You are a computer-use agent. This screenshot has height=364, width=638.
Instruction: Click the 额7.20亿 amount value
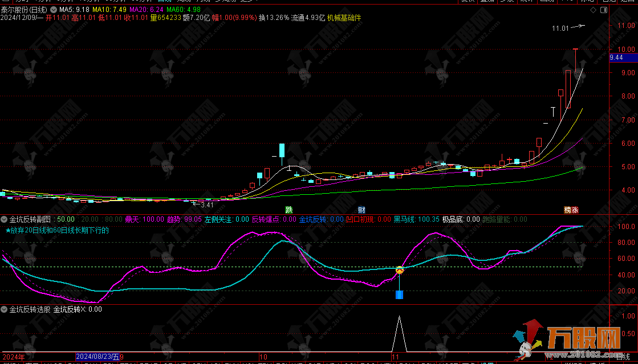coord(196,18)
